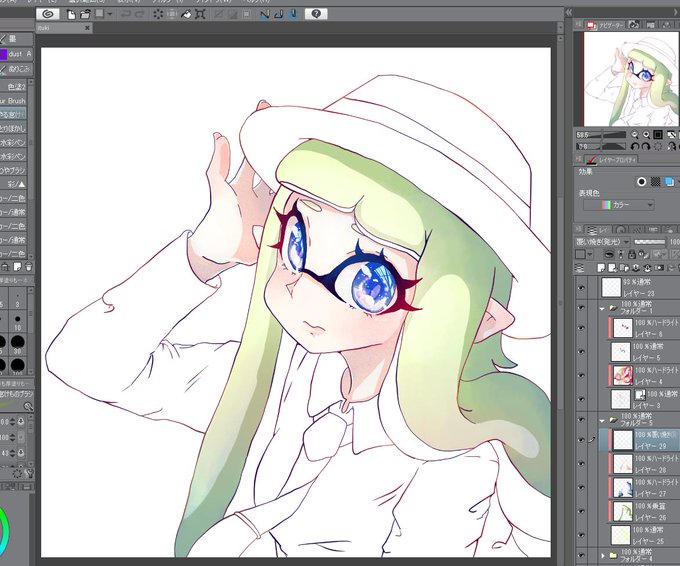The height and width of the screenshot is (566, 680).
Task: Select brush size preset 30
Action: coord(17,345)
